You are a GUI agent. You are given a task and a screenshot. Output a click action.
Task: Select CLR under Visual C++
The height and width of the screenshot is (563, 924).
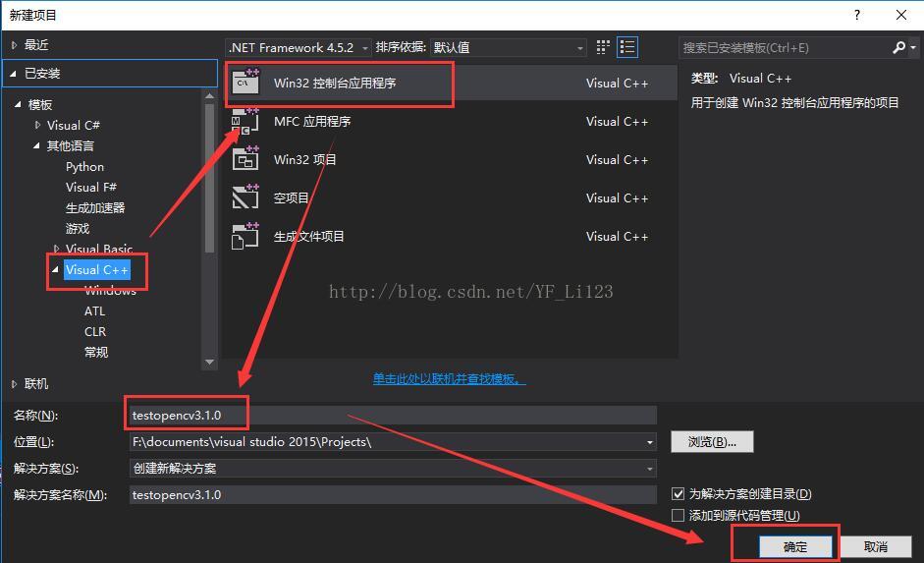pos(95,331)
